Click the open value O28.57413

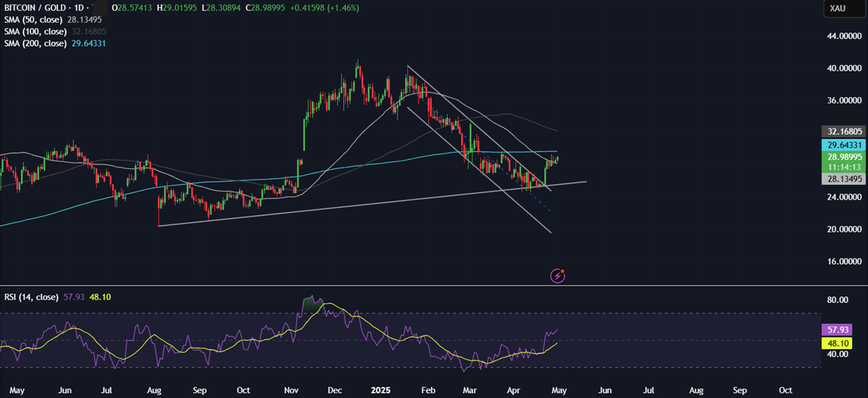(133, 8)
